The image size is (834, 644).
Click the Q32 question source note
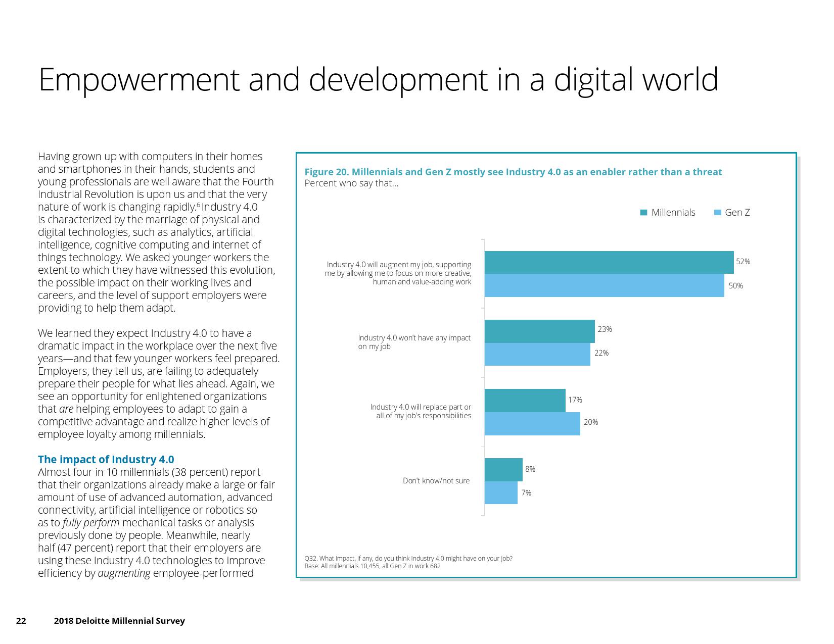408,558
